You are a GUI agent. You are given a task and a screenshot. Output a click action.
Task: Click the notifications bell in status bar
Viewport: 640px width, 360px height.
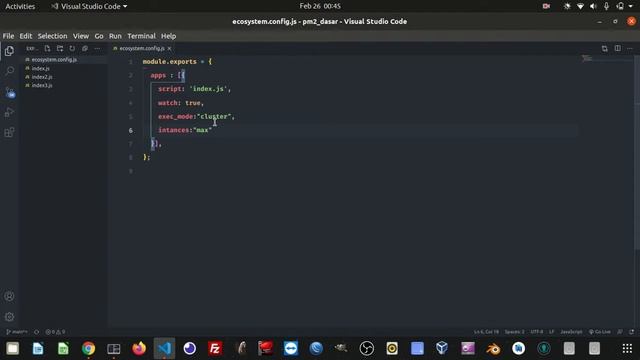pyautogui.click(x=632, y=332)
